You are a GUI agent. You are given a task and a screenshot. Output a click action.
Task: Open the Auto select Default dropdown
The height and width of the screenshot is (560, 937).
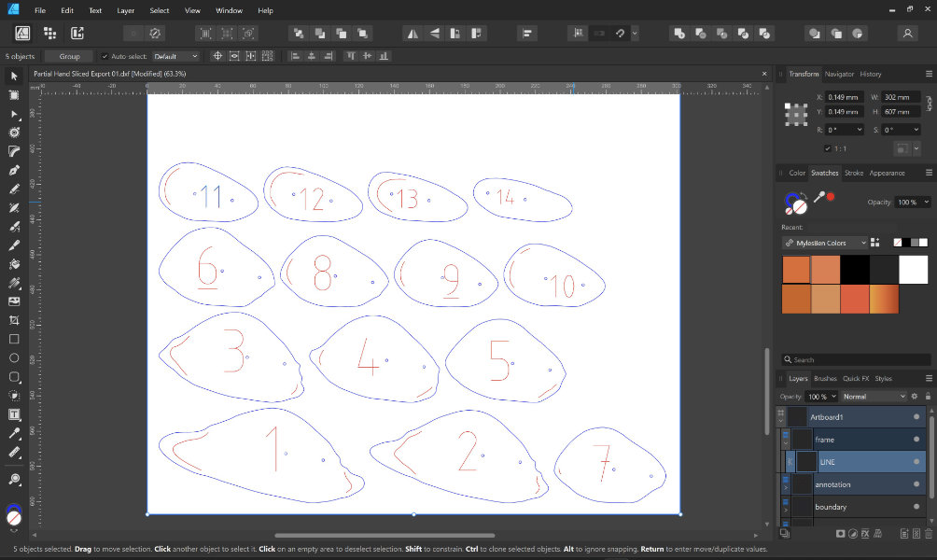pyautogui.click(x=175, y=56)
